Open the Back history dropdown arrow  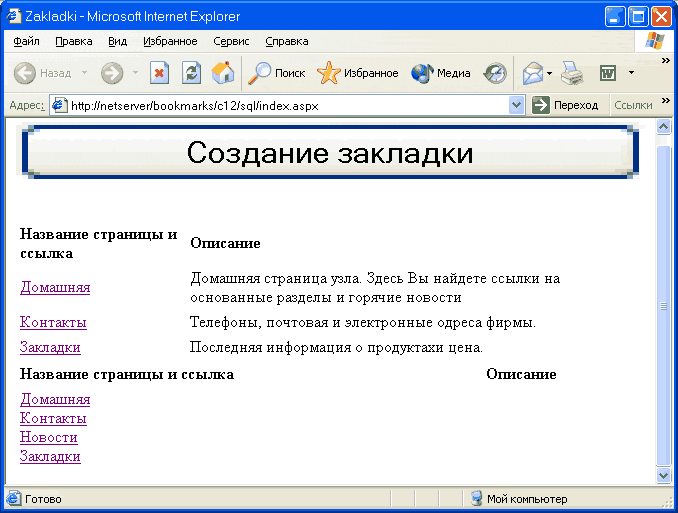85,73
